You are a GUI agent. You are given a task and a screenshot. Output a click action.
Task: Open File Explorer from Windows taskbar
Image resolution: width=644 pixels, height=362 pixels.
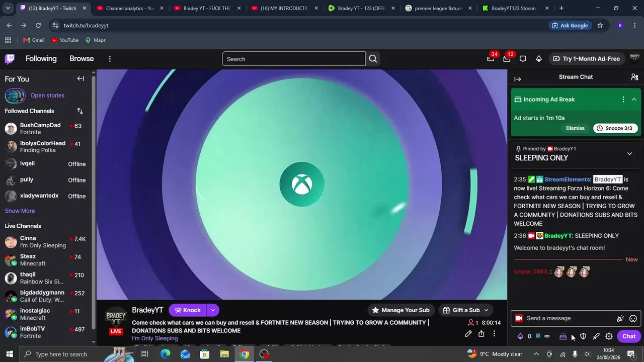point(224,354)
